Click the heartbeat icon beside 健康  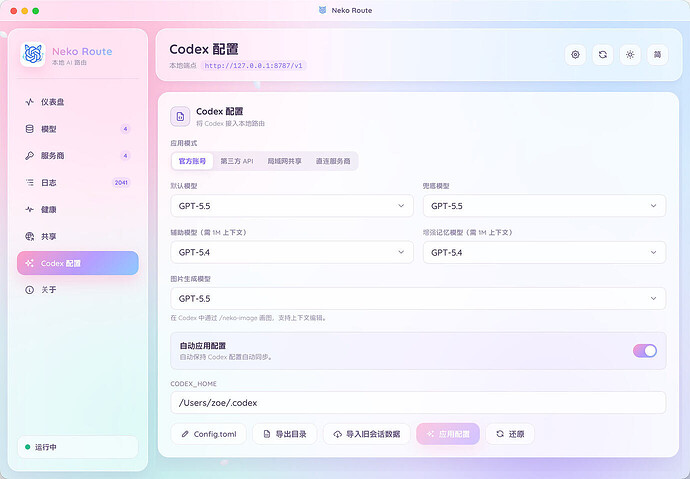(29, 209)
